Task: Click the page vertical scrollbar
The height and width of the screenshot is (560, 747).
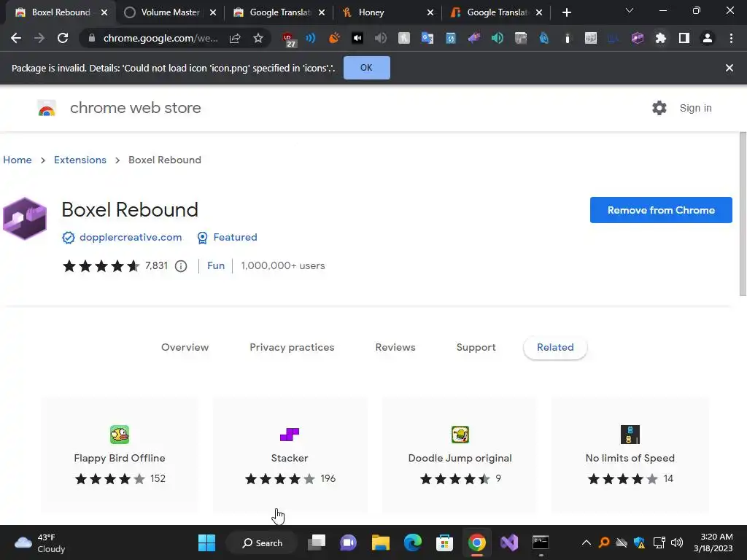Action: click(743, 214)
